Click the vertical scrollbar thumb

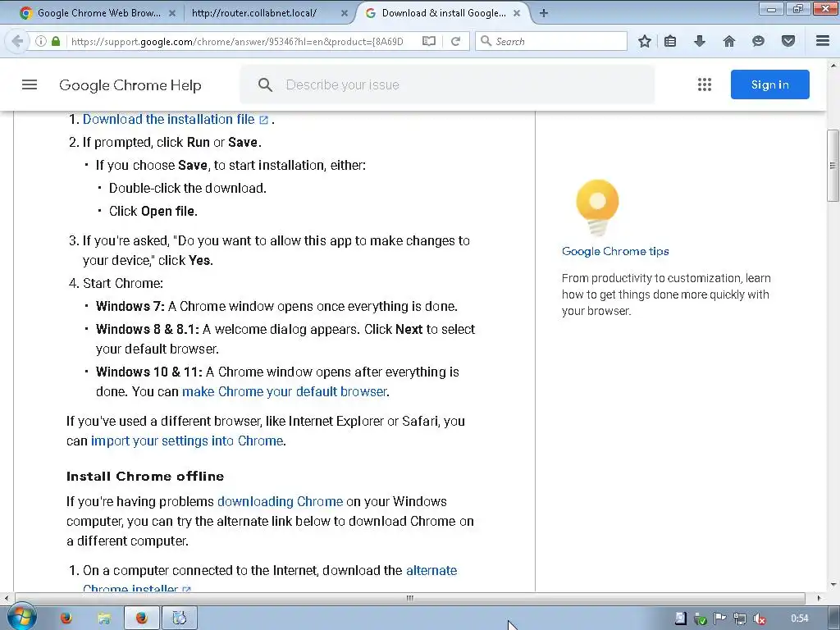(x=833, y=166)
